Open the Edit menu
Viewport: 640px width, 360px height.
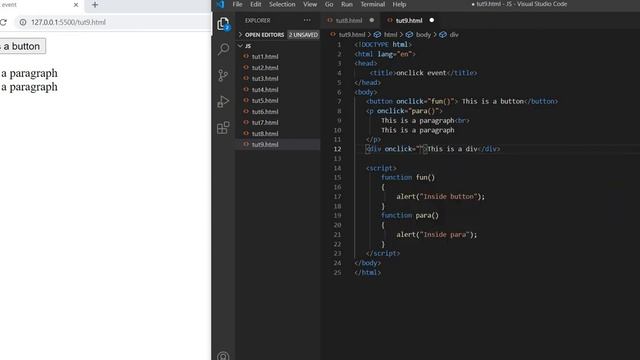coord(256,4)
